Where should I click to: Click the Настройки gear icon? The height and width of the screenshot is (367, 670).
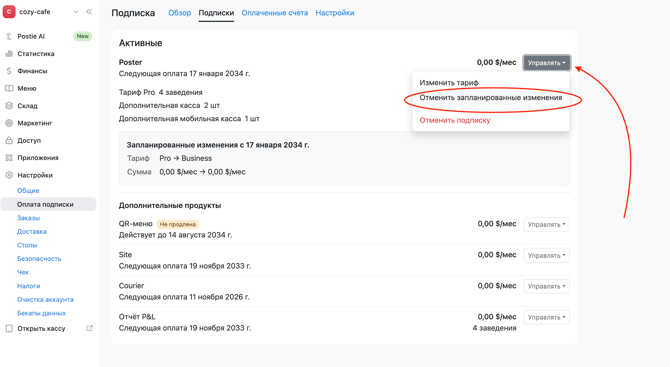tap(9, 175)
